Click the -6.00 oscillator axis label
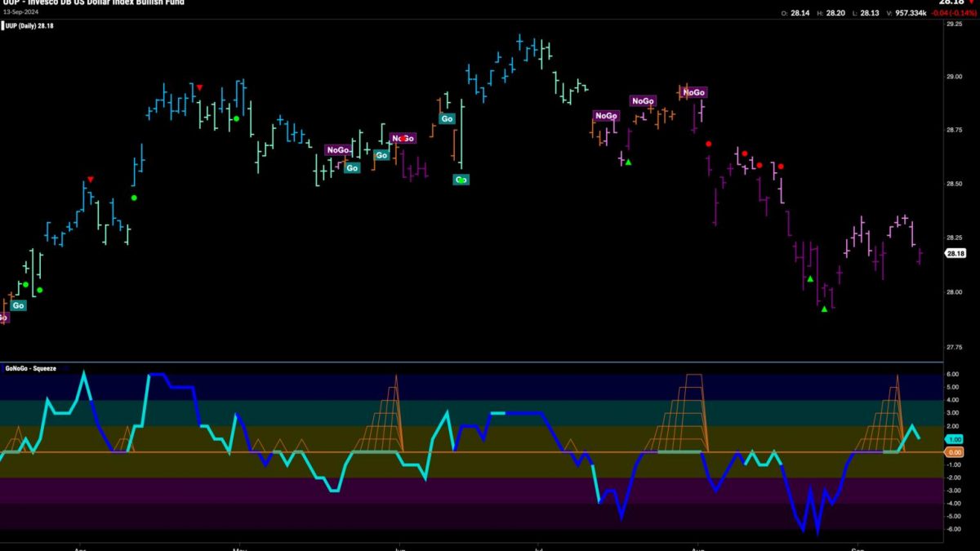Screen dimensions: 980x551 pos(954,529)
